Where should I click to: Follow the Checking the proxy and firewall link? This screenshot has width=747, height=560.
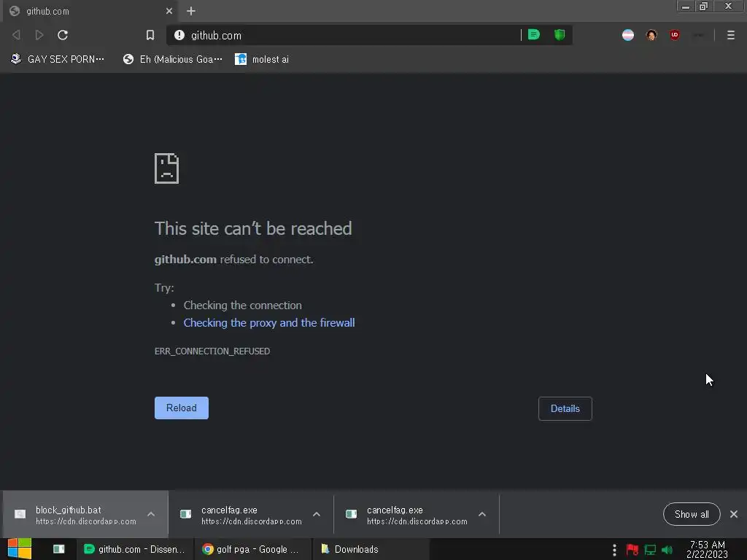269,323
